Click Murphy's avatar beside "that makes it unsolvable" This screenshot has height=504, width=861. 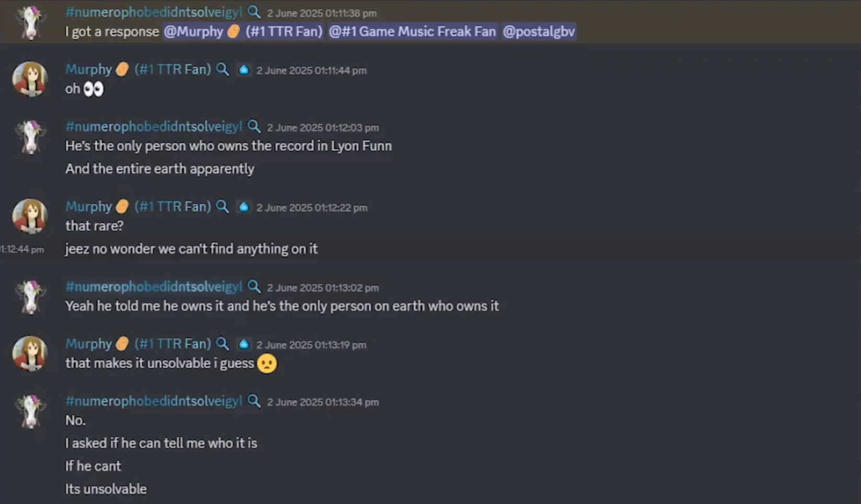30,353
